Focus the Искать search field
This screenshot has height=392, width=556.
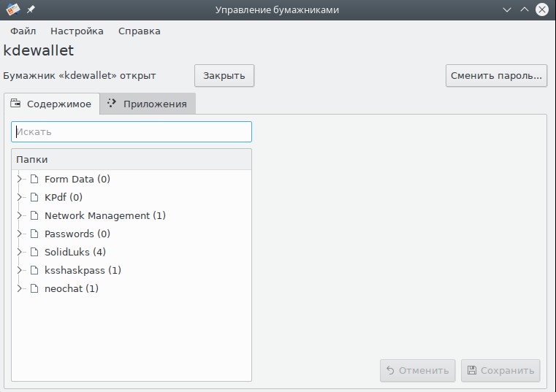pos(132,132)
